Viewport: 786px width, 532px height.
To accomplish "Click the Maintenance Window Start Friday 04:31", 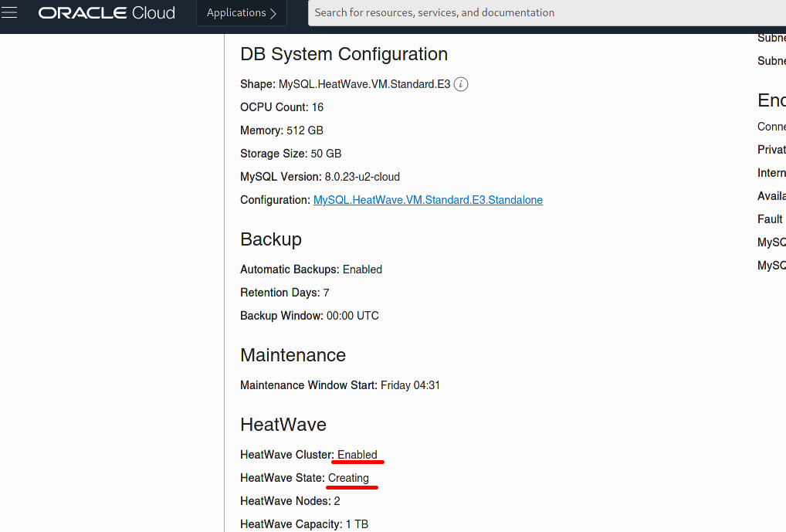I will [409, 385].
